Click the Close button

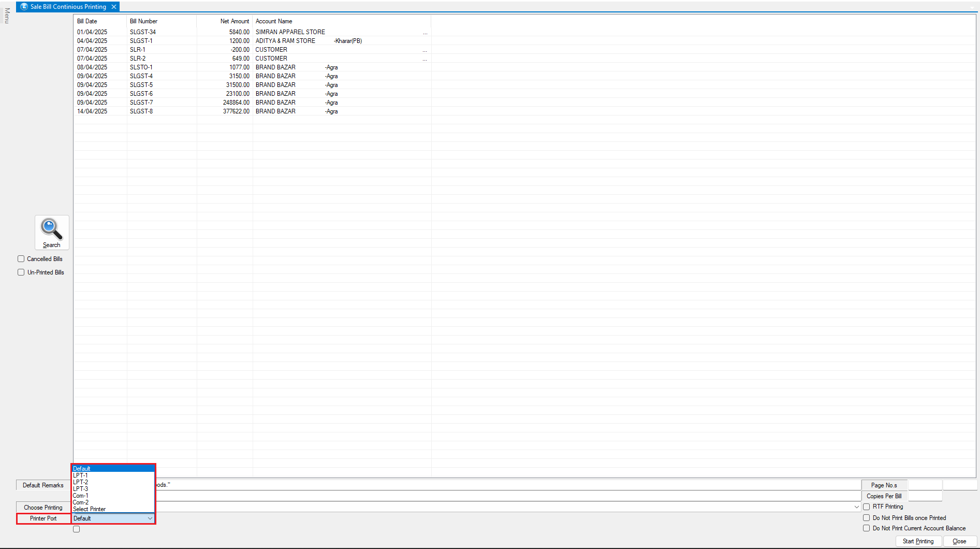pos(959,541)
